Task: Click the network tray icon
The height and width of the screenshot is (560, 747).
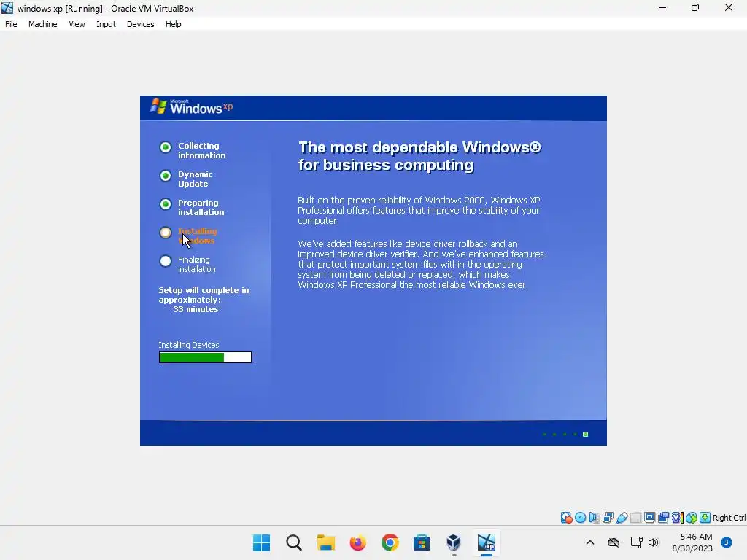Action: [x=636, y=542]
